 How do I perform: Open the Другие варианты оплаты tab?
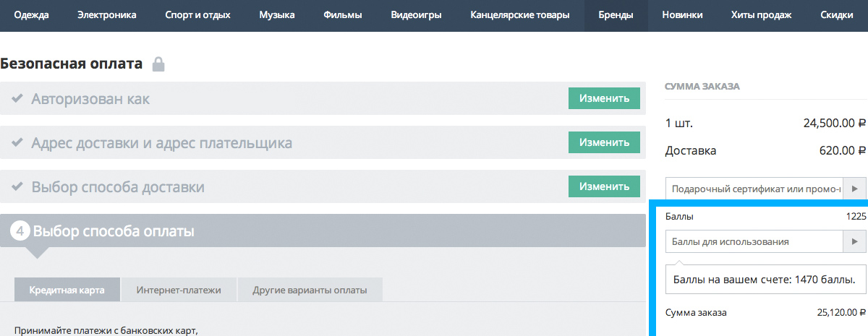coord(310,290)
